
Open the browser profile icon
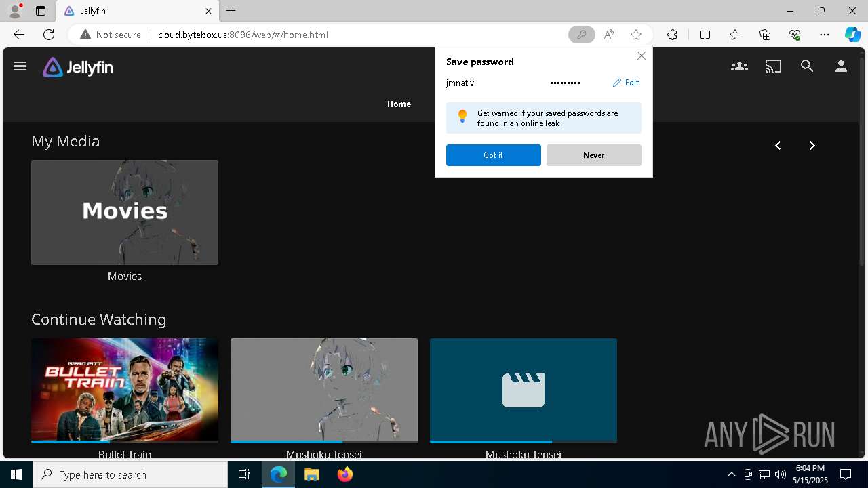[x=14, y=11]
